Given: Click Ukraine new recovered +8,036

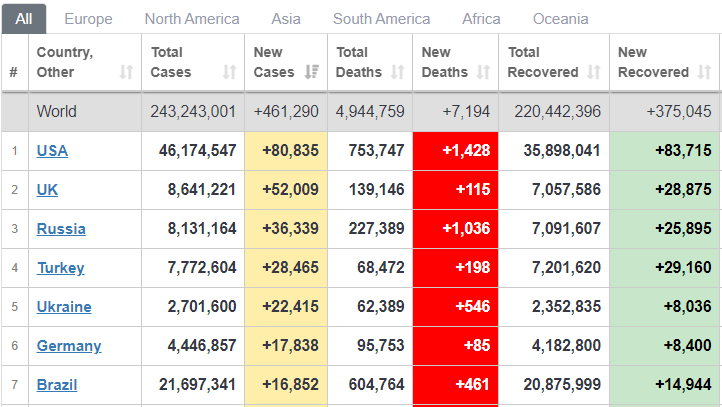Looking at the screenshot, I should [687, 307].
